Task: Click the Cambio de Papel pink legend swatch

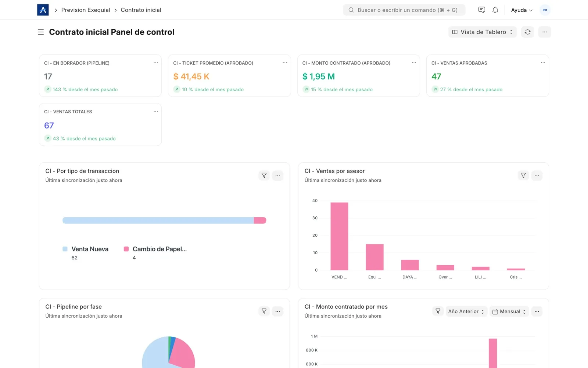Action: pos(126,249)
